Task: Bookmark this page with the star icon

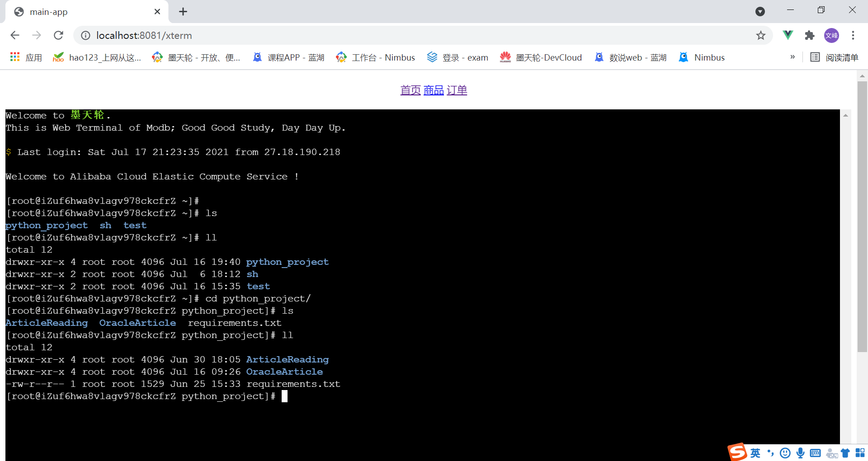Action: [761, 35]
